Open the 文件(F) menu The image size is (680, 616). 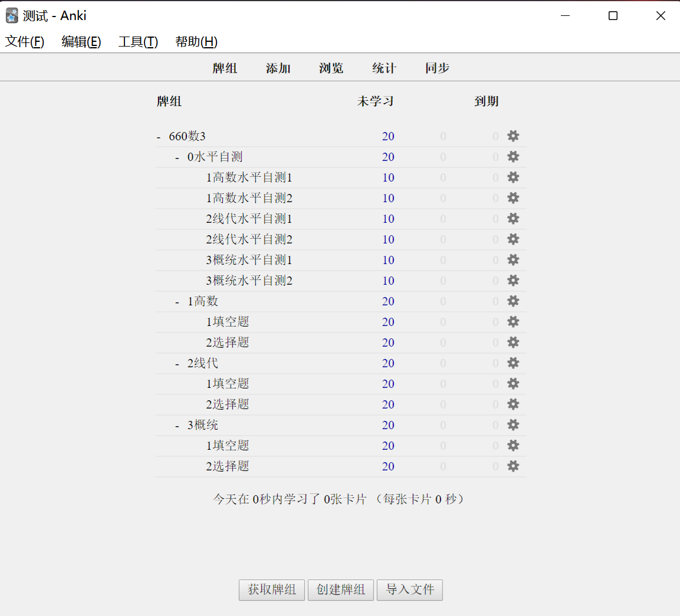click(25, 42)
